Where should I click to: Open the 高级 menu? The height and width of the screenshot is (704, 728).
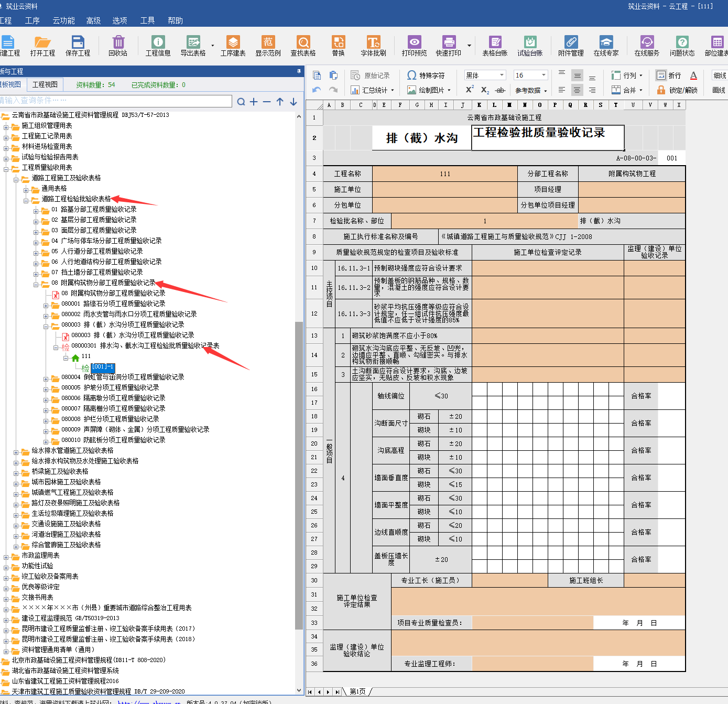(x=93, y=20)
